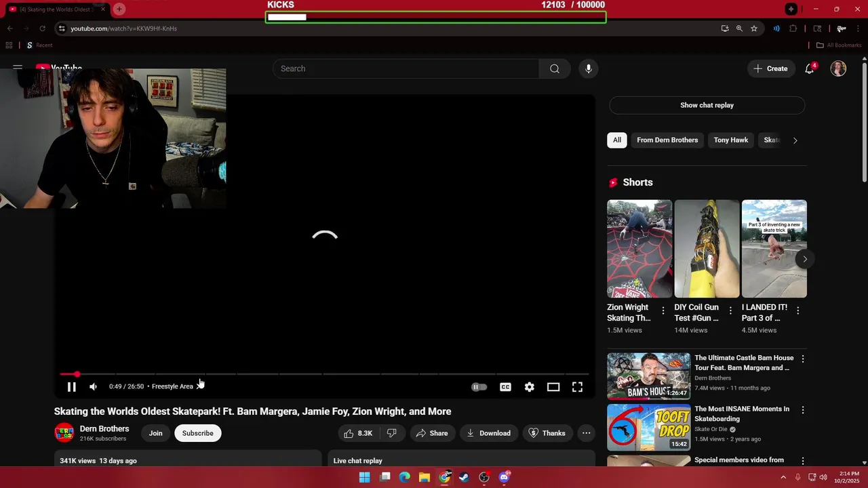Image resolution: width=868 pixels, height=488 pixels.
Task: Click the Download button below the video
Action: (489, 433)
